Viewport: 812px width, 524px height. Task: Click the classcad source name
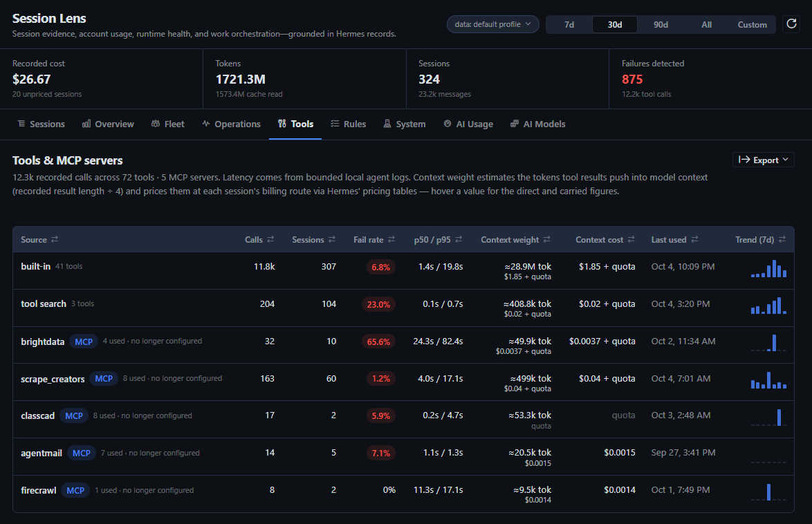[x=38, y=415]
